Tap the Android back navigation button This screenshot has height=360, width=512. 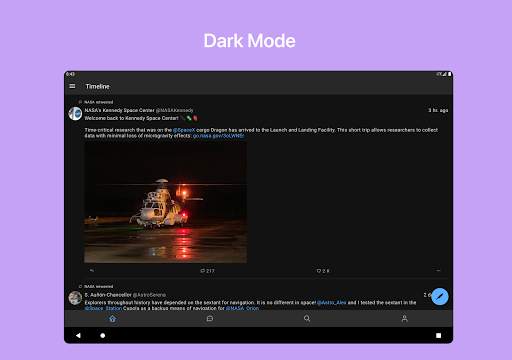pos(78,335)
